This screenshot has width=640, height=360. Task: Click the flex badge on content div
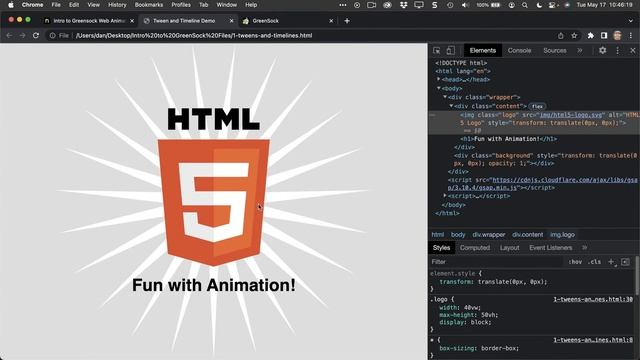[x=537, y=106]
